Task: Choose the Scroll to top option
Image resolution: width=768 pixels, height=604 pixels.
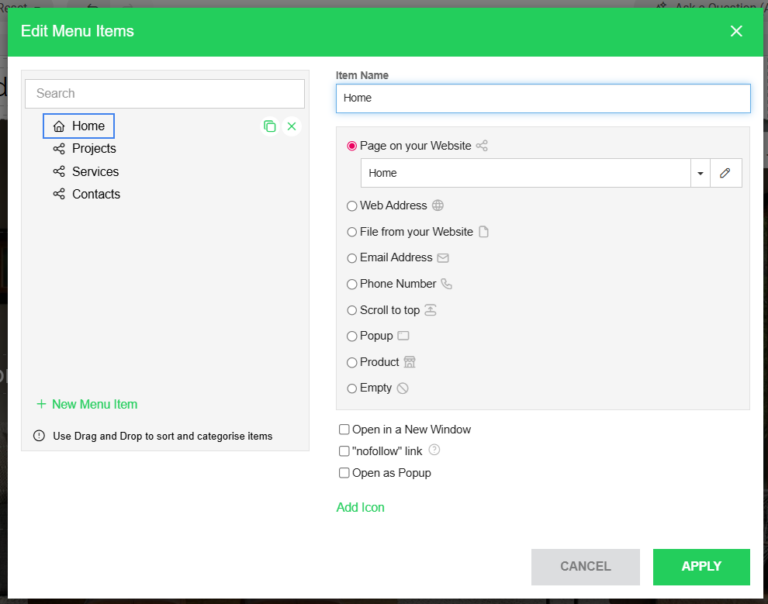Action: click(352, 310)
